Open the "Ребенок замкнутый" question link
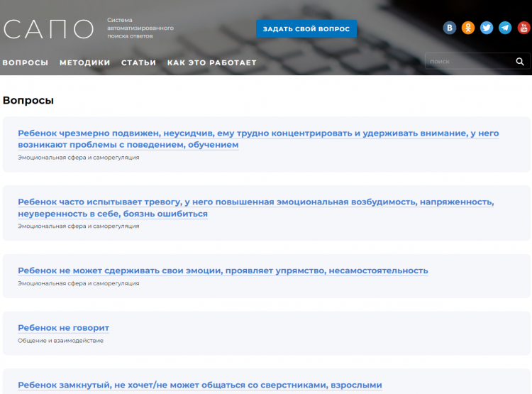Viewport: 532px width, 394px height. pyautogui.click(x=199, y=385)
